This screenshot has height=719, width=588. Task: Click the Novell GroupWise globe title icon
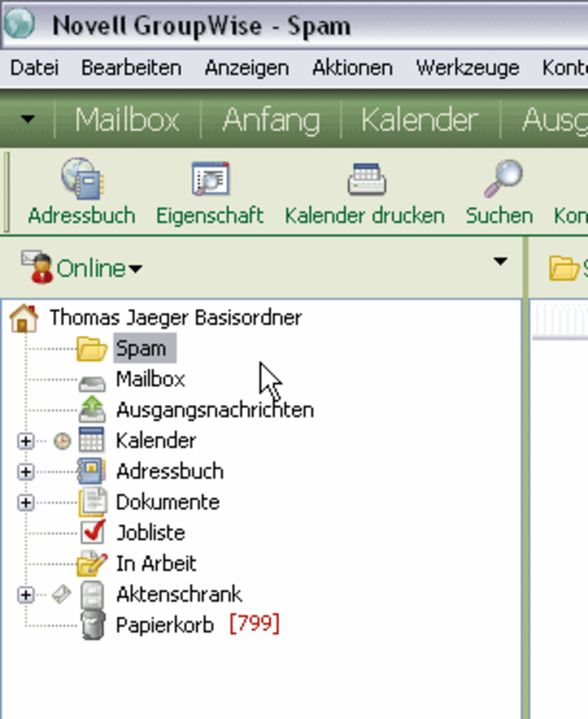pyautogui.click(x=19, y=24)
